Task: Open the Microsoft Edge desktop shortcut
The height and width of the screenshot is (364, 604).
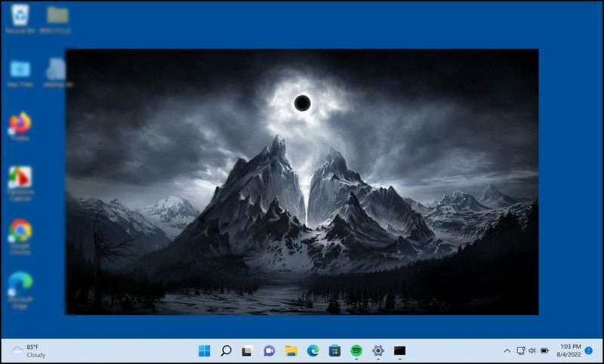Action: click(20, 282)
